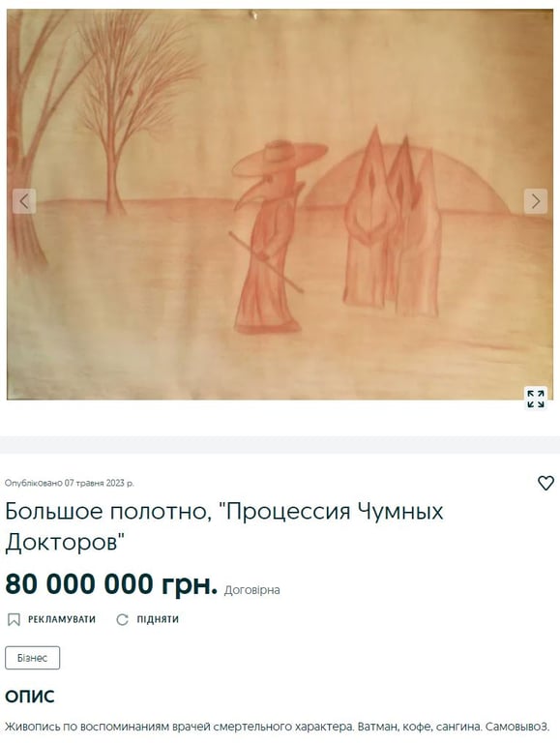The width and height of the screenshot is (560, 743).
Task: Click the Підняти button
Action: [147, 619]
